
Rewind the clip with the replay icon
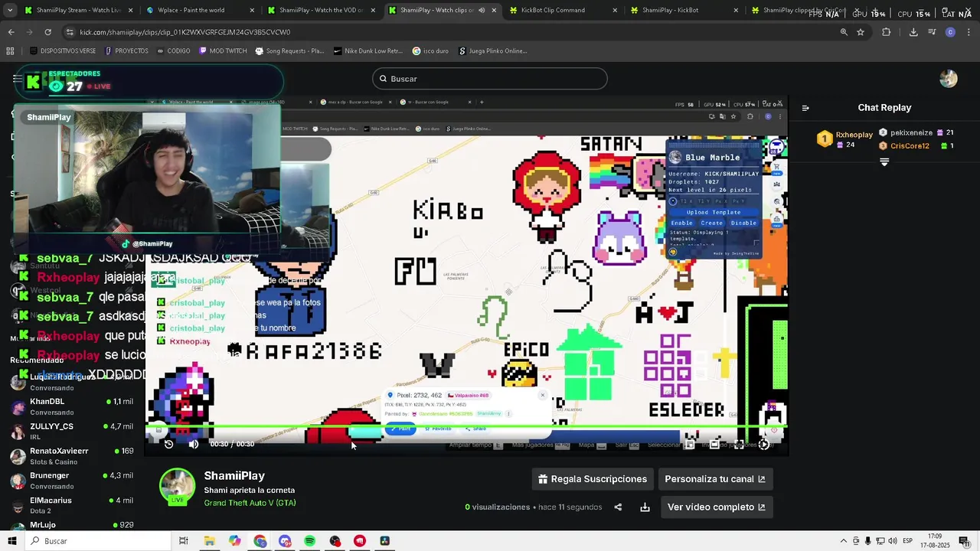coord(169,444)
